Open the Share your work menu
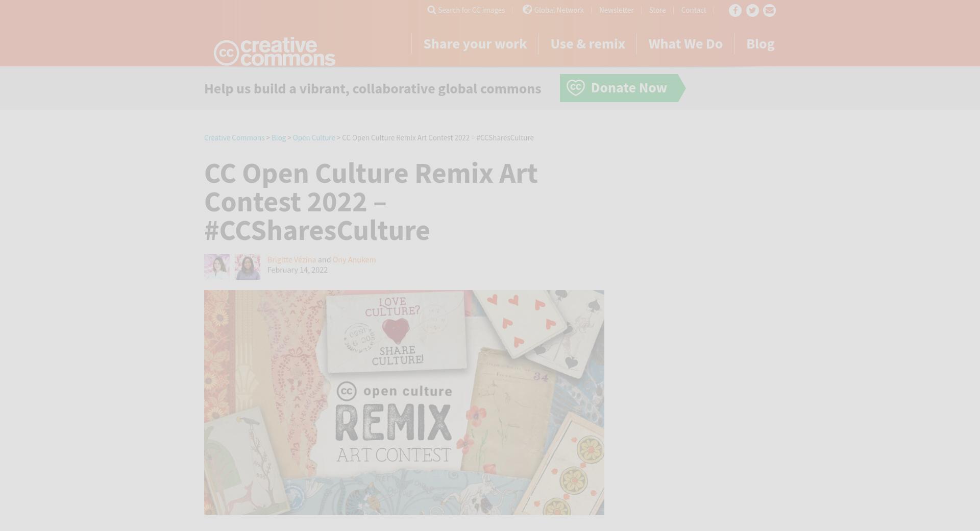980x531 pixels. pyautogui.click(x=475, y=44)
